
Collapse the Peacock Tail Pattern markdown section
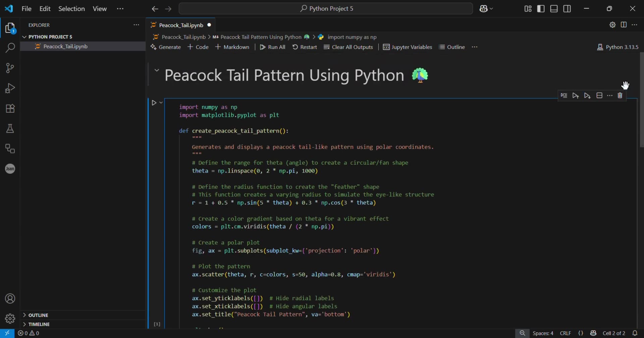tap(157, 70)
